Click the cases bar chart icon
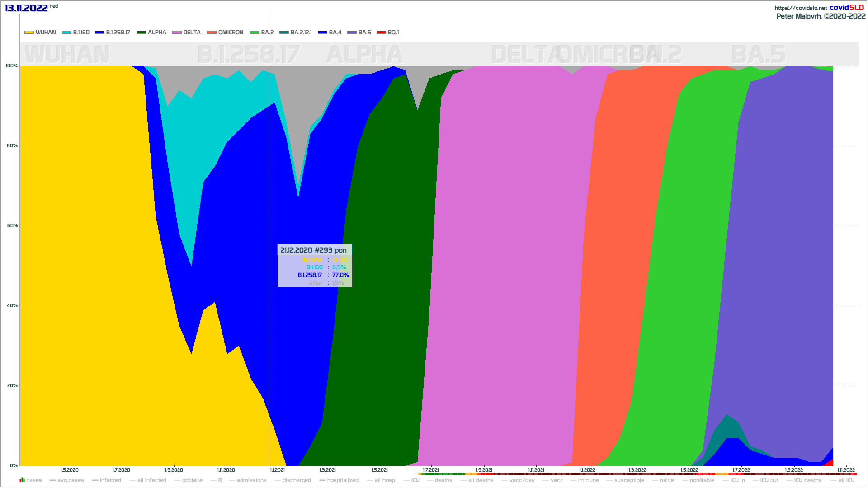868x488 pixels. (x=22, y=480)
